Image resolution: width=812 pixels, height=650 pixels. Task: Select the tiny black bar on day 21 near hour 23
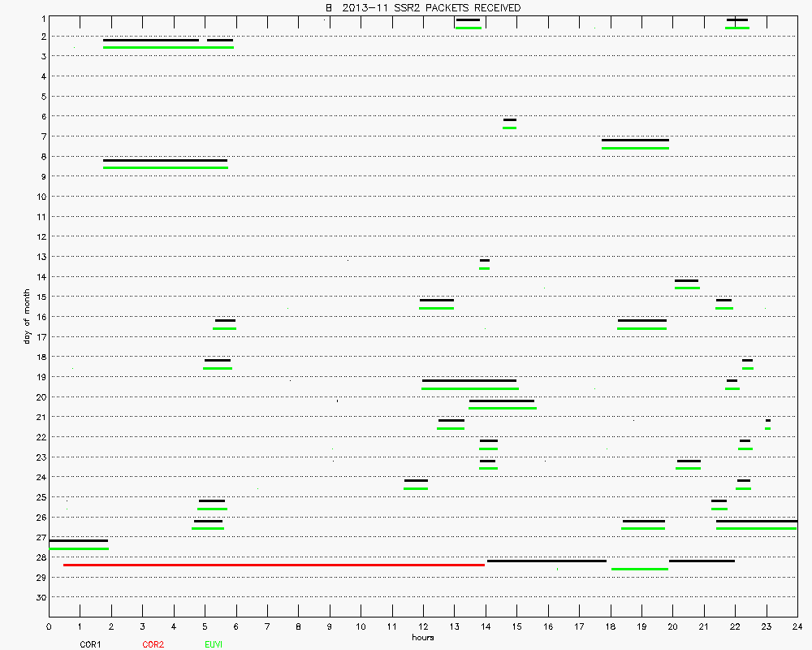767,421
